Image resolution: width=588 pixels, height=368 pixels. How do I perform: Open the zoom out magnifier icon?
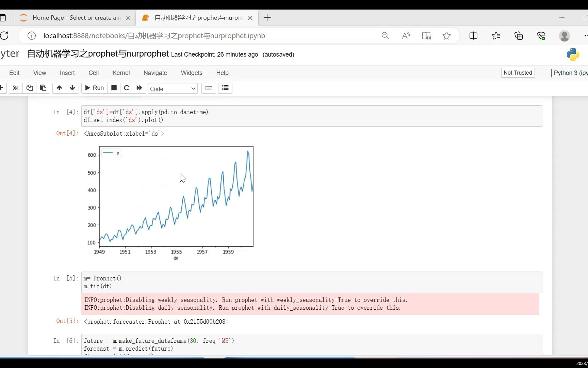pyautogui.click(x=385, y=36)
